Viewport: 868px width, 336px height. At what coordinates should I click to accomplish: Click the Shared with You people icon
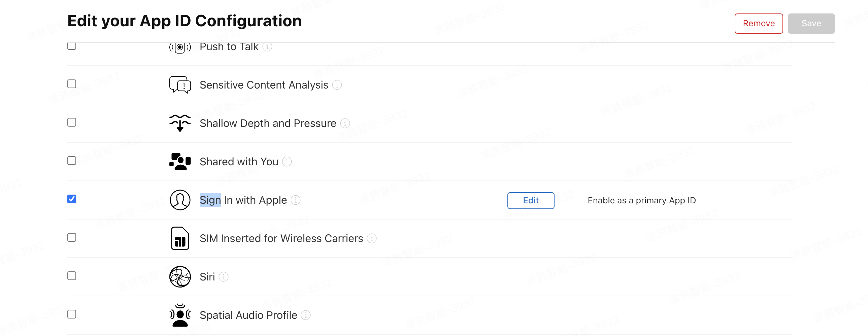pyautogui.click(x=180, y=161)
